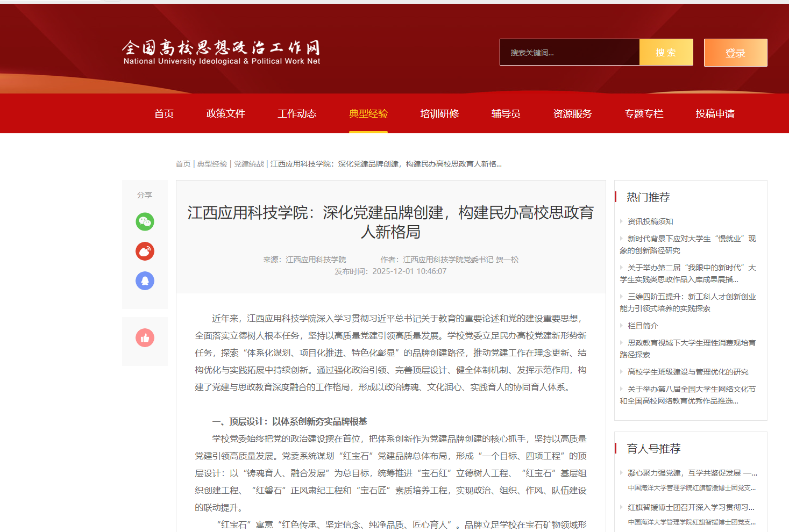The width and height of the screenshot is (789, 532).
Task: Open the 辅导员 navigation item
Action: pos(506,113)
